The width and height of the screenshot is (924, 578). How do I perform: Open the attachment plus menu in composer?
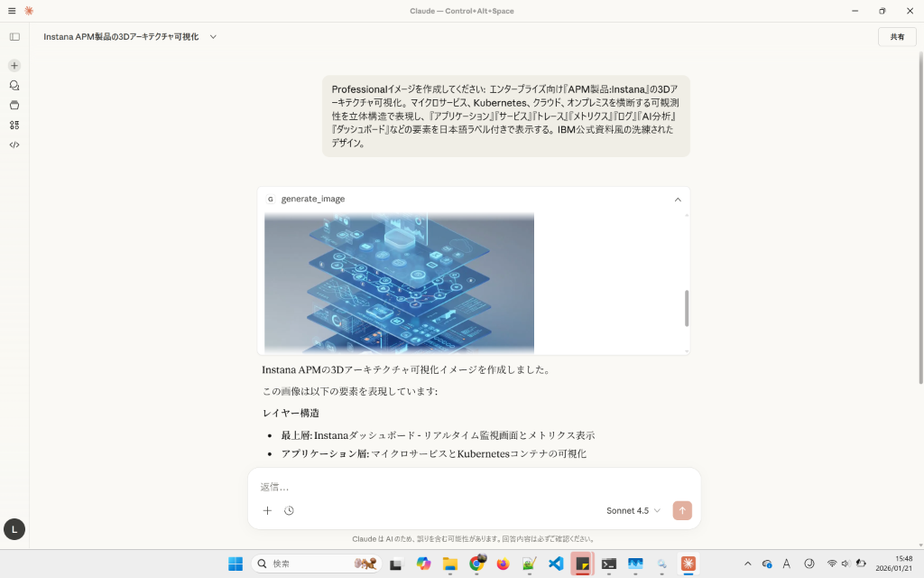[267, 511]
